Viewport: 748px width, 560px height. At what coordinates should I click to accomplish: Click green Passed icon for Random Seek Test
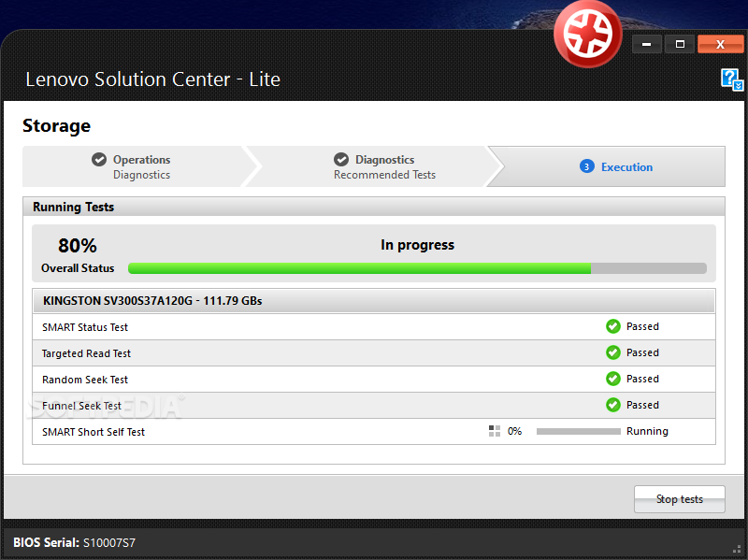(x=613, y=379)
